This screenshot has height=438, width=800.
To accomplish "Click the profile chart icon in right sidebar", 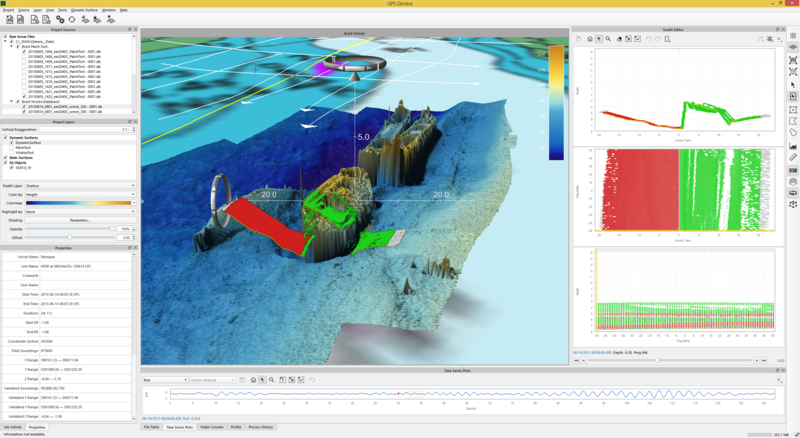I will tap(793, 146).
